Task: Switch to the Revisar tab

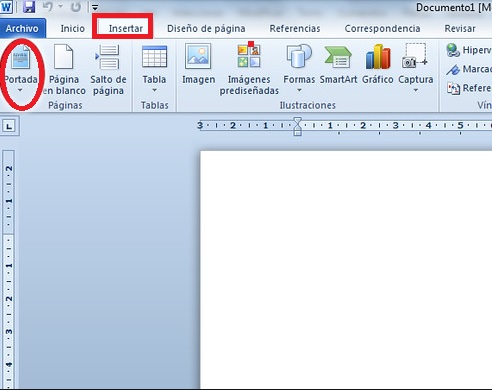Action: pos(460,29)
